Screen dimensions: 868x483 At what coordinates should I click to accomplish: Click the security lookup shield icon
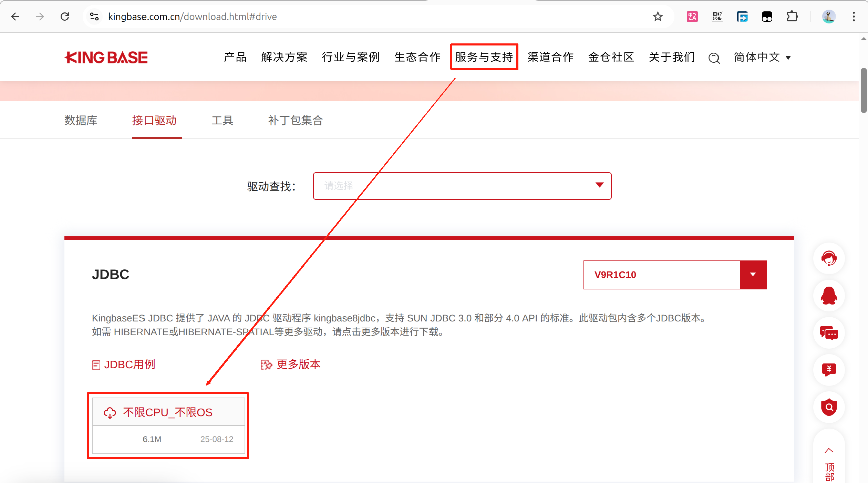(x=829, y=408)
